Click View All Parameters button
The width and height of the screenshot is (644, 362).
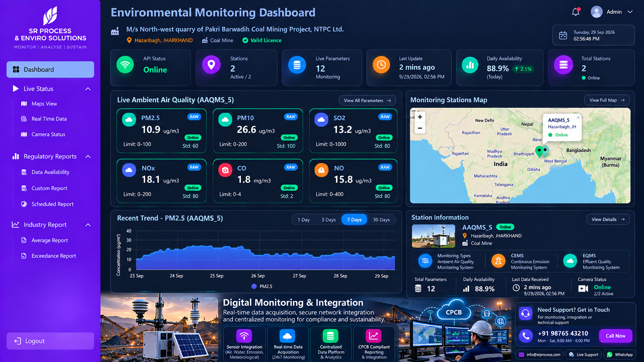click(x=367, y=100)
